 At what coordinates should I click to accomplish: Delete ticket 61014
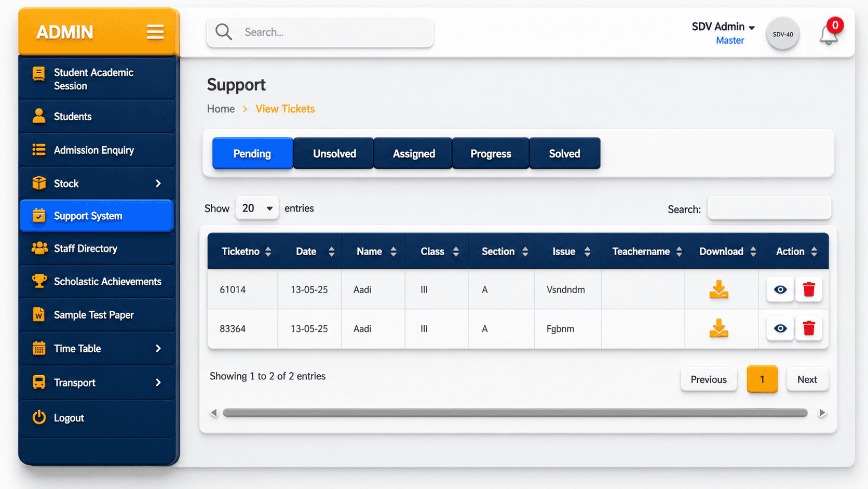(809, 289)
